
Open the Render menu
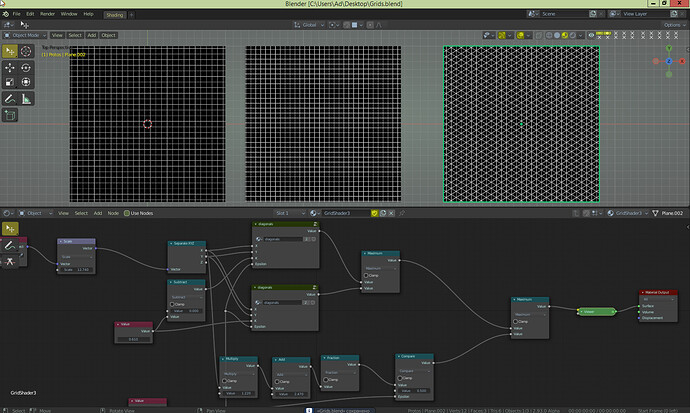click(x=47, y=14)
